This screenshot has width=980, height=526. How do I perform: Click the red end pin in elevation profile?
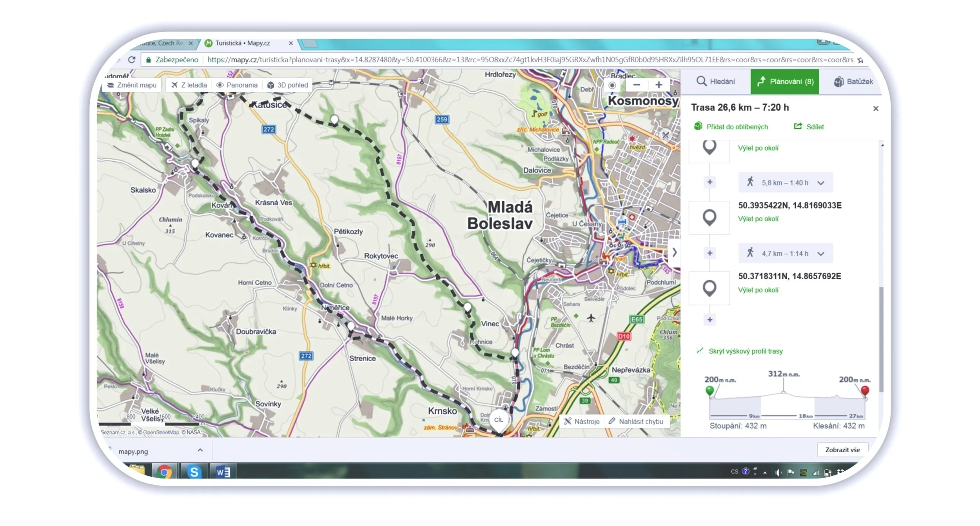point(865,391)
